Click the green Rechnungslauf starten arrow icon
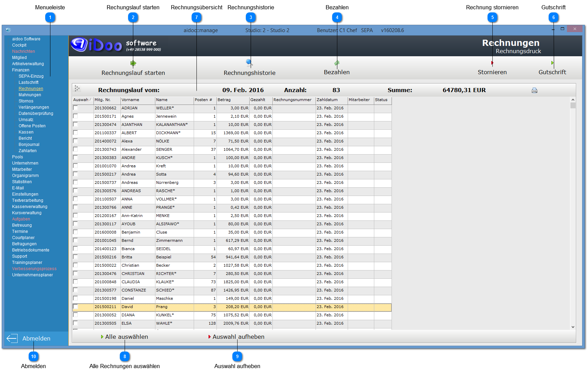 tap(133, 63)
